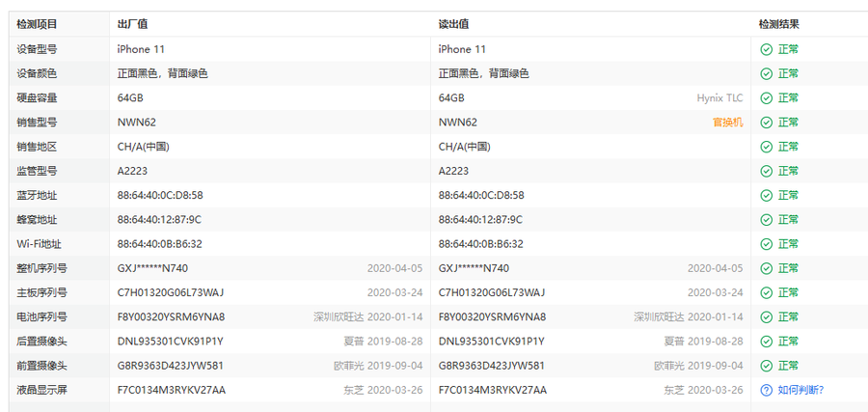The image size is (868, 412).
Task: Click iPhone 11 in the 出厂值 column
Action: click(141, 49)
